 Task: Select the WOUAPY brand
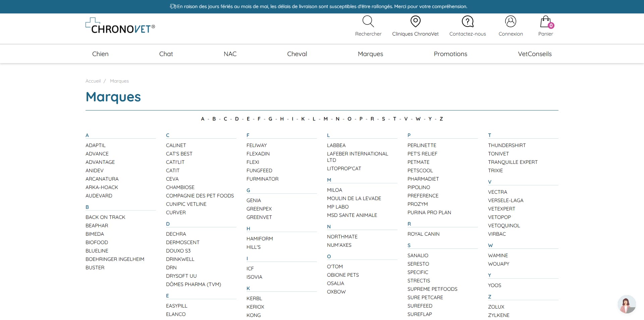click(498, 264)
